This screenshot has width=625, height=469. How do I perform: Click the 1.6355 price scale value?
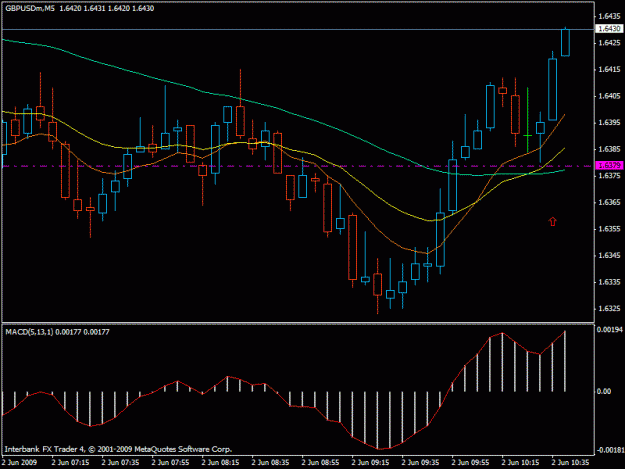609,229
